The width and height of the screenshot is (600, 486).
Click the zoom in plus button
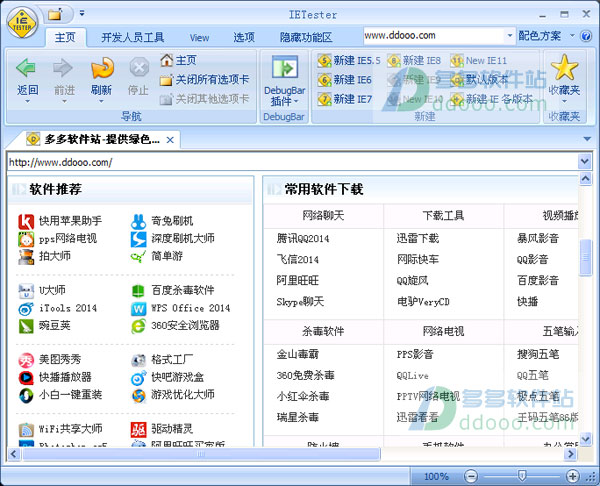point(572,476)
